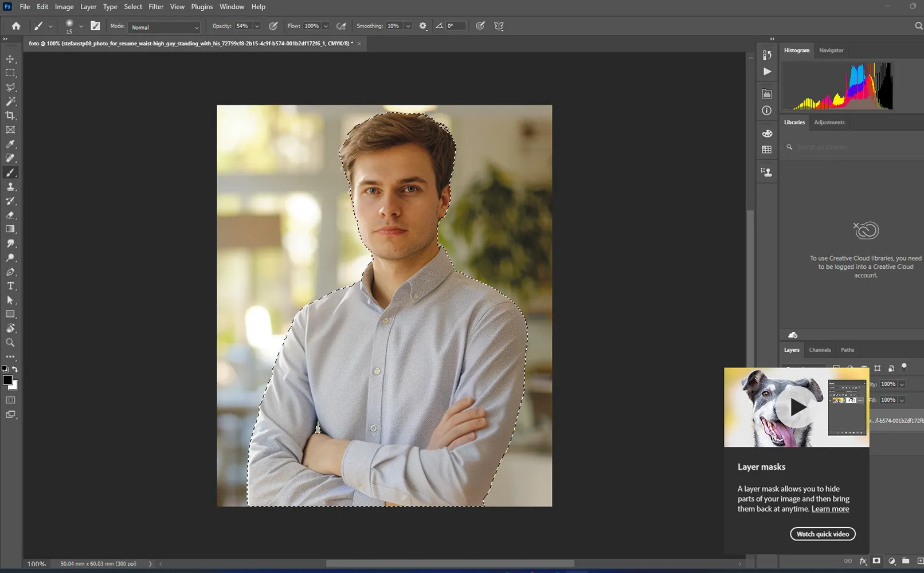Toggle Quick Mask mode
The width and height of the screenshot is (924, 573).
[x=10, y=400]
